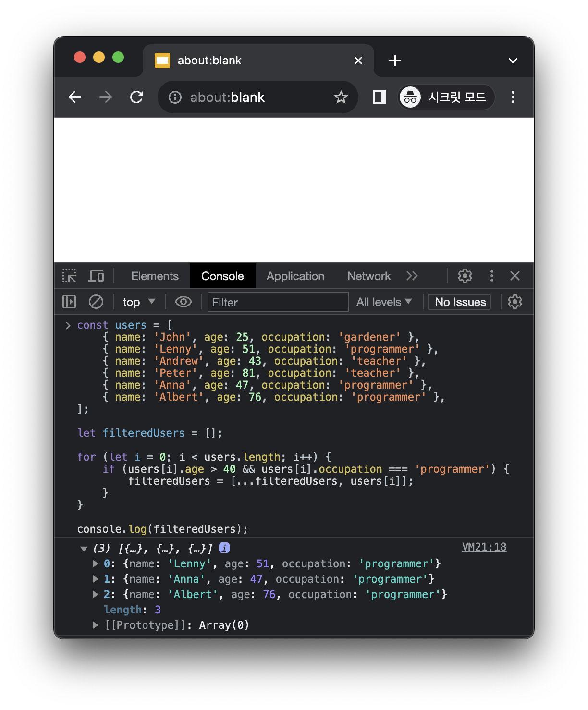
Task: Close the DevTools panel
Action: click(x=515, y=276)
